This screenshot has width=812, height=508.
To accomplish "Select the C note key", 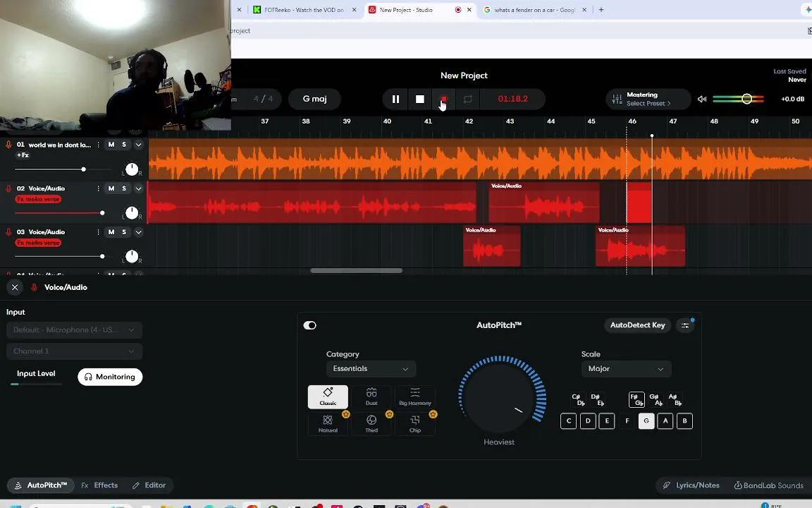I will click(x=569, y=421).
